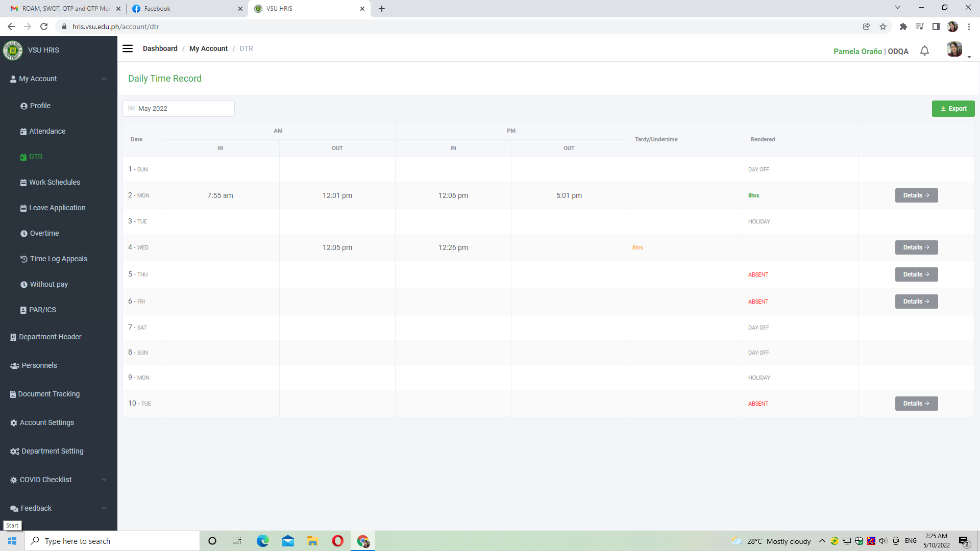Open Details for May 2 row
980x551 pixels.
tap(916, 195)
